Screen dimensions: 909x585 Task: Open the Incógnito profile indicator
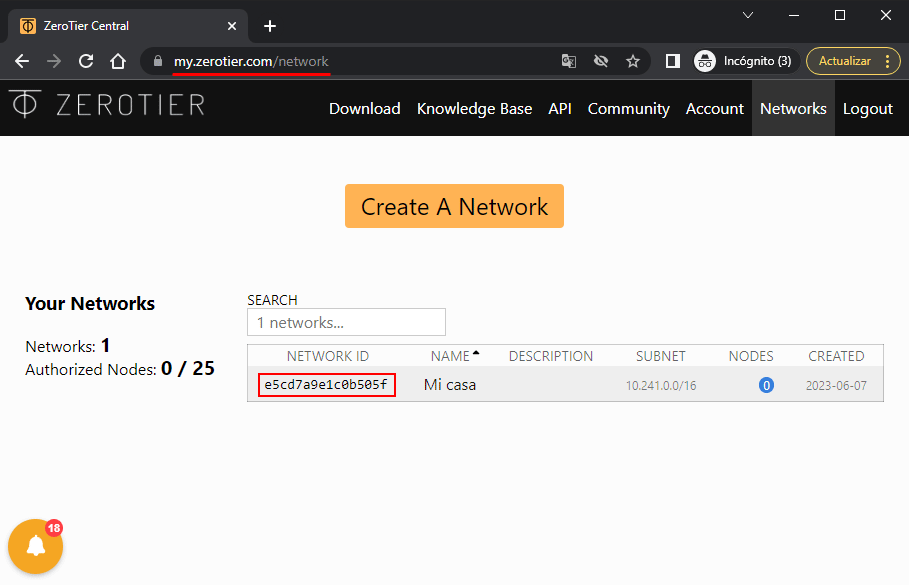(x=745, y=61)
